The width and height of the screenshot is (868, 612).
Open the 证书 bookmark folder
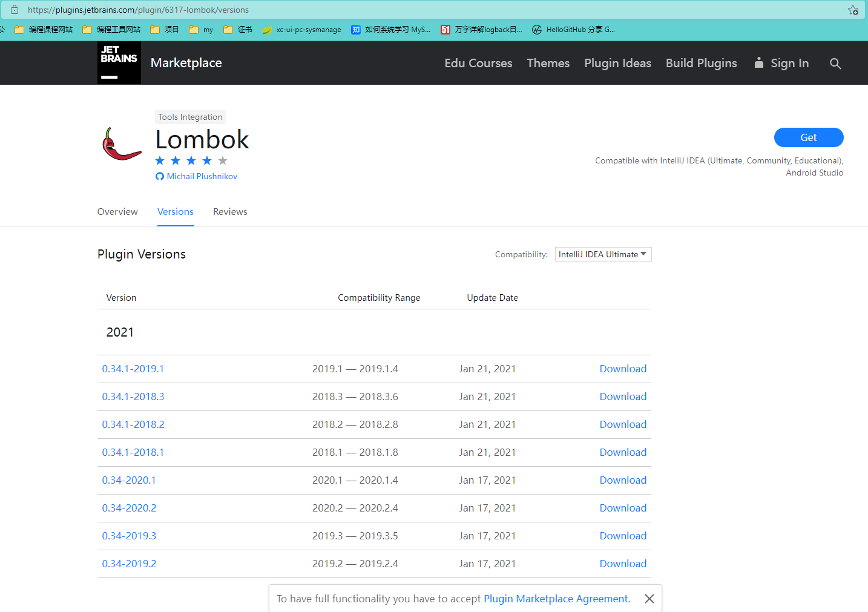238,30
